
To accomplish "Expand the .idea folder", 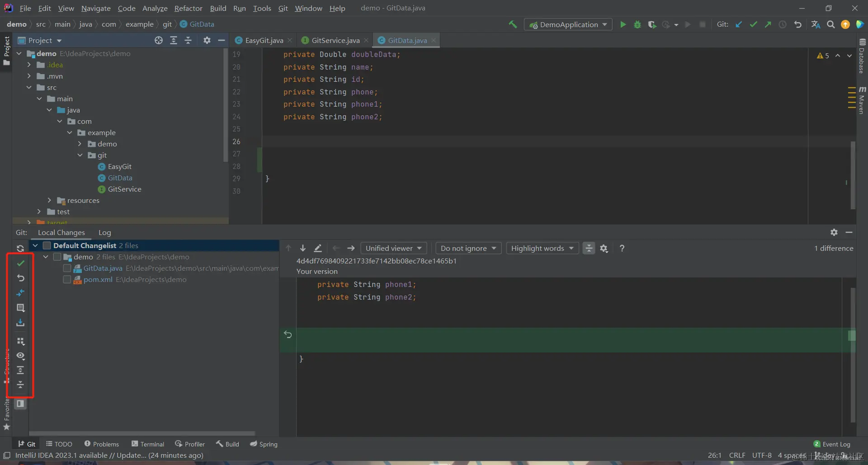I will tap(29, 65).
